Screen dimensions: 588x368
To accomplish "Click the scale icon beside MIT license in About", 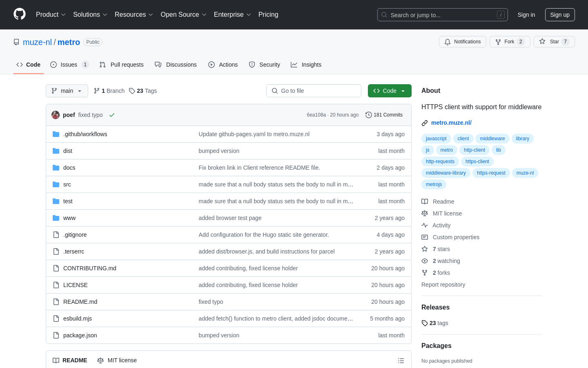I will pos(425,213).
